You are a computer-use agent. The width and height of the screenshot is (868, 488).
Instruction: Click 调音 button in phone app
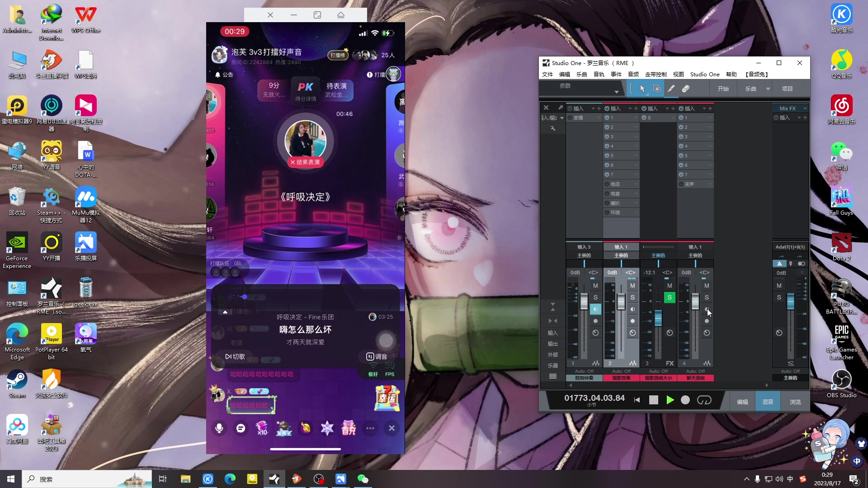pos(377,357)
